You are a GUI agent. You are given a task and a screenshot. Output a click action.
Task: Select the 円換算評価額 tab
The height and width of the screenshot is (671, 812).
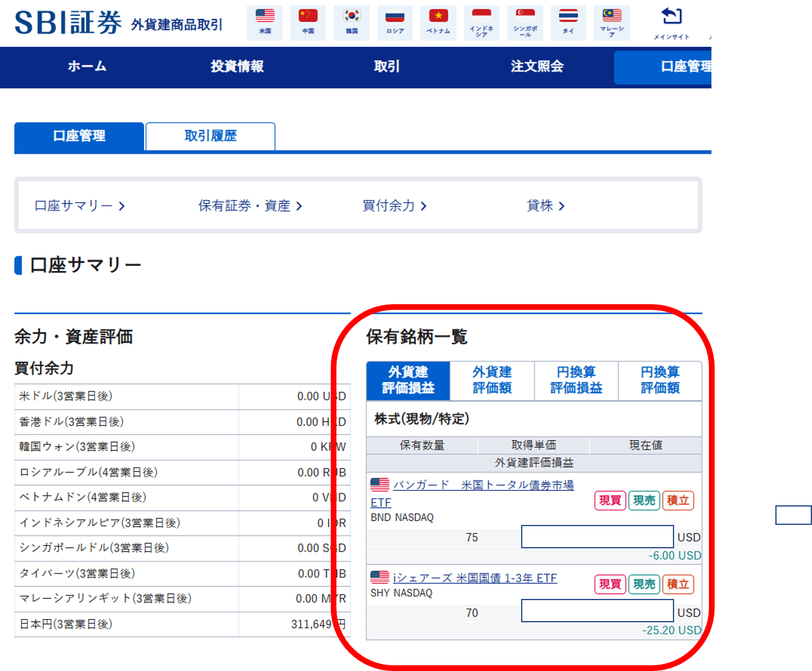660,380
